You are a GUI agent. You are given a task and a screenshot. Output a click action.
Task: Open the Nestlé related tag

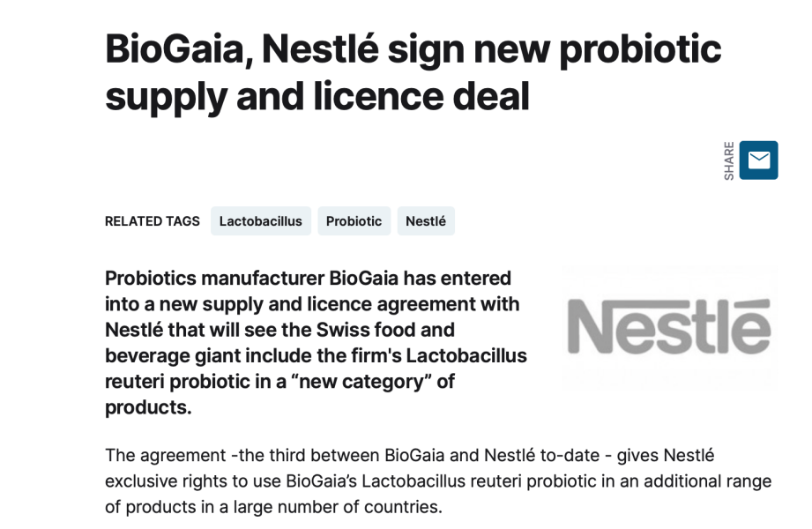(x=426, y=221)
